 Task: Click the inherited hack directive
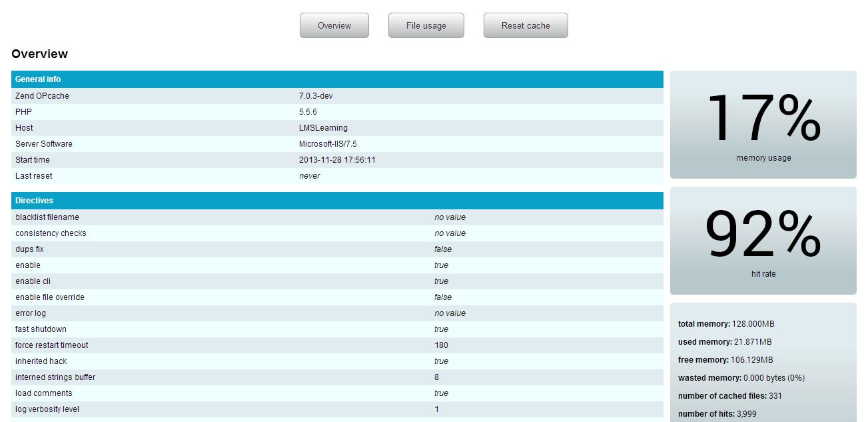click(x=41, y=361)
